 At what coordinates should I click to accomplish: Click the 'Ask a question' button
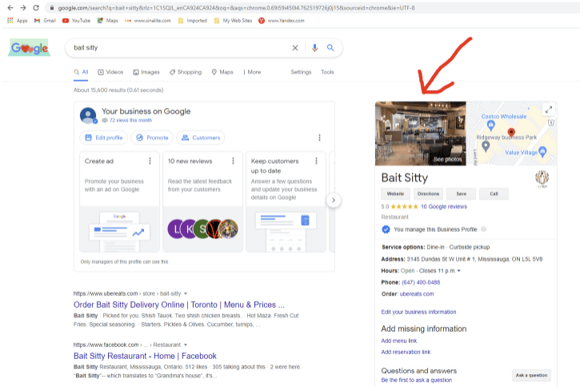click(x=531, y=375)
